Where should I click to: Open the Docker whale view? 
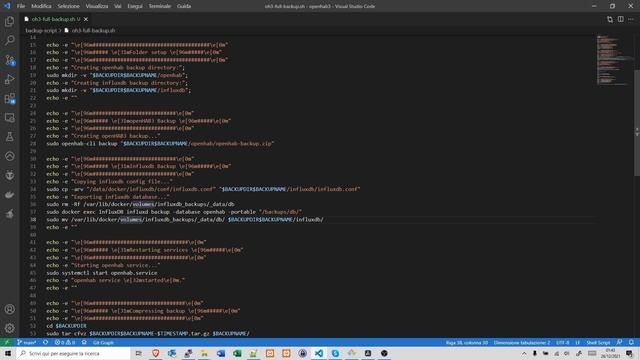click(9, 195)
